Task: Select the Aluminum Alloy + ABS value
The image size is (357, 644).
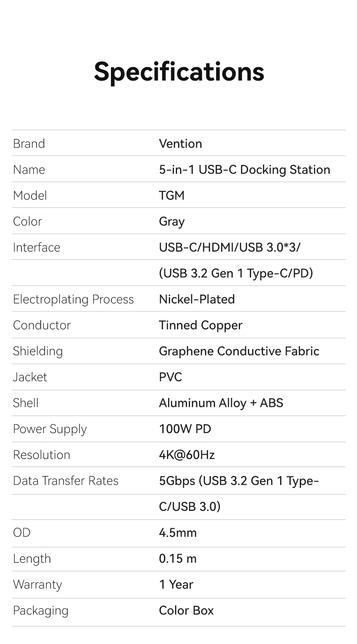Action: point(221,403)
